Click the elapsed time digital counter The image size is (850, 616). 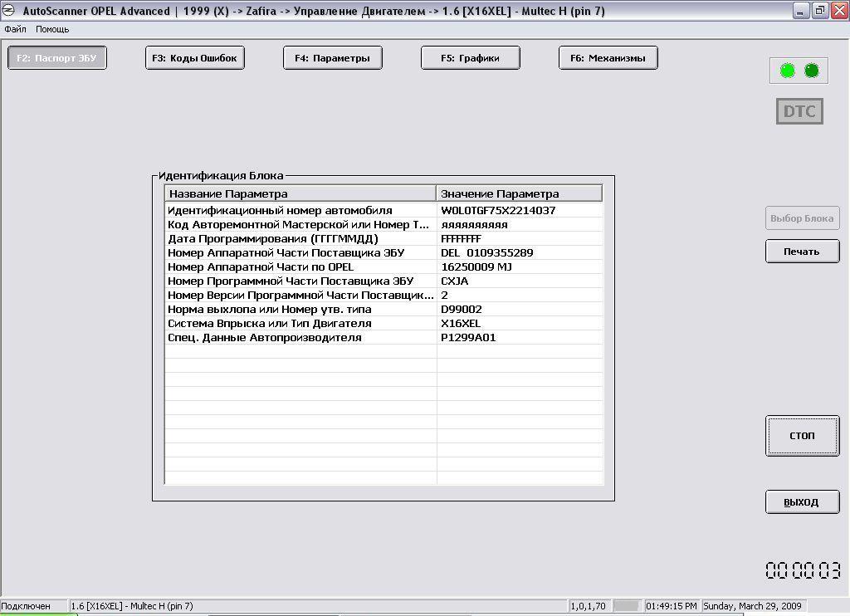pyautogui.click(x=802, y=570)
